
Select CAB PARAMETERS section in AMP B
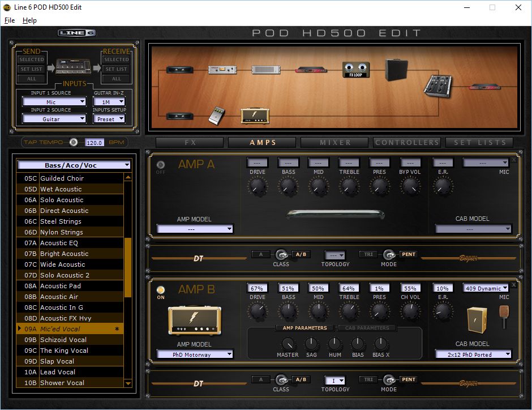coord(367,328)
